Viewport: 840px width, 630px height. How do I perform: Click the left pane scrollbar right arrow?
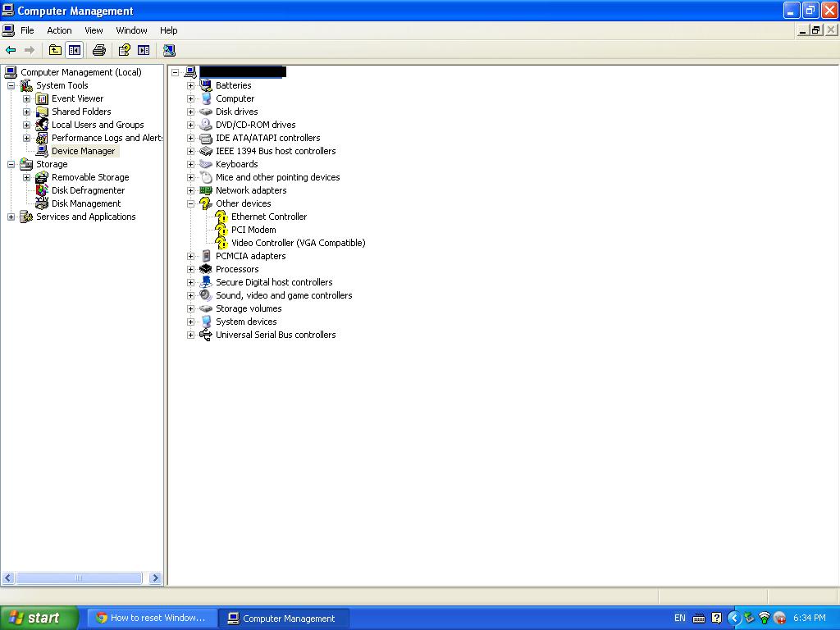[156, 578]
